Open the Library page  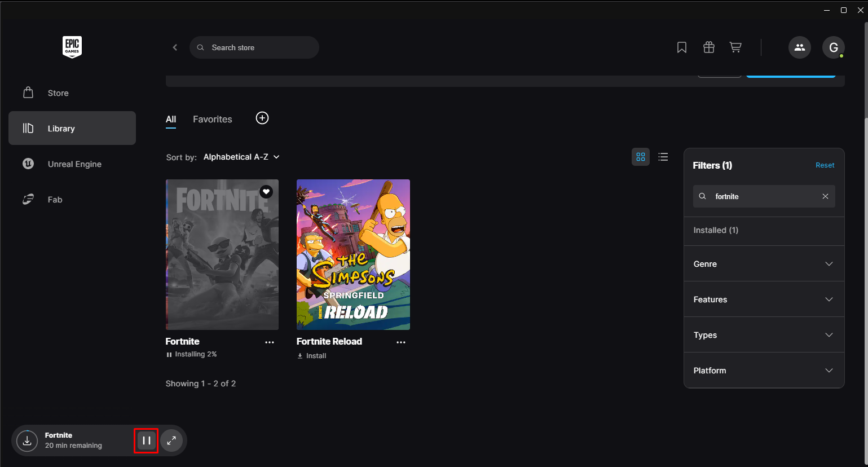click(72, 128)
